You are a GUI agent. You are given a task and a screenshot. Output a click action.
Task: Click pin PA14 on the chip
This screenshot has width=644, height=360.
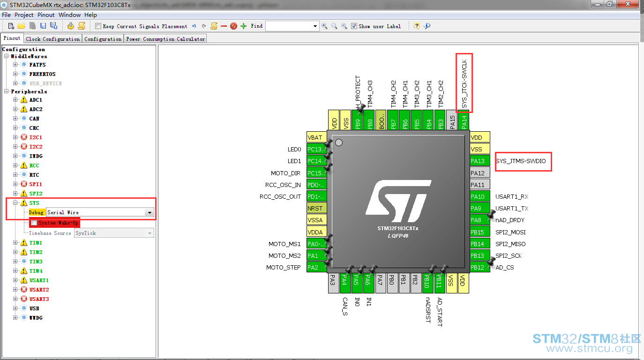pyautogui.click(x=464, y=120)
